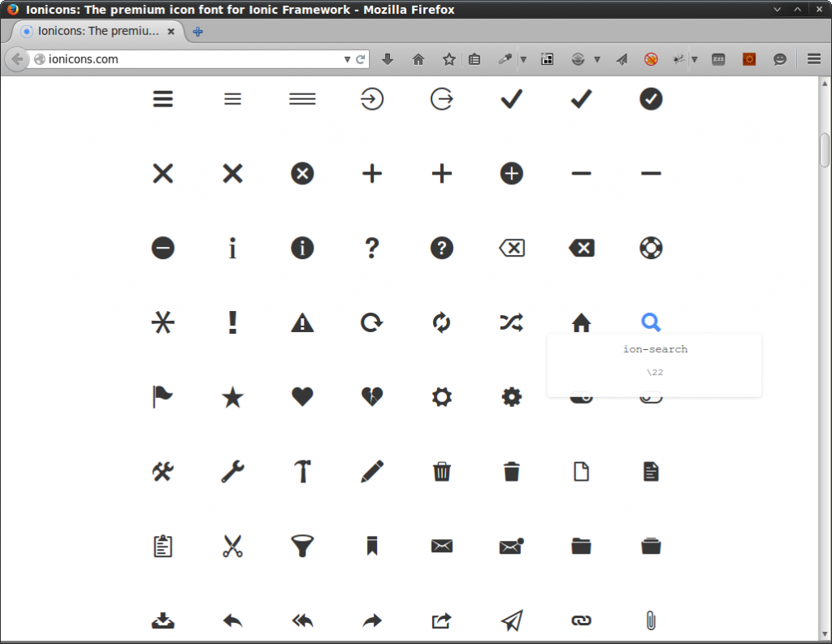The image size is (832, 644).
Task: Click the paperclip attachment icon
Action: coord(651,620)
